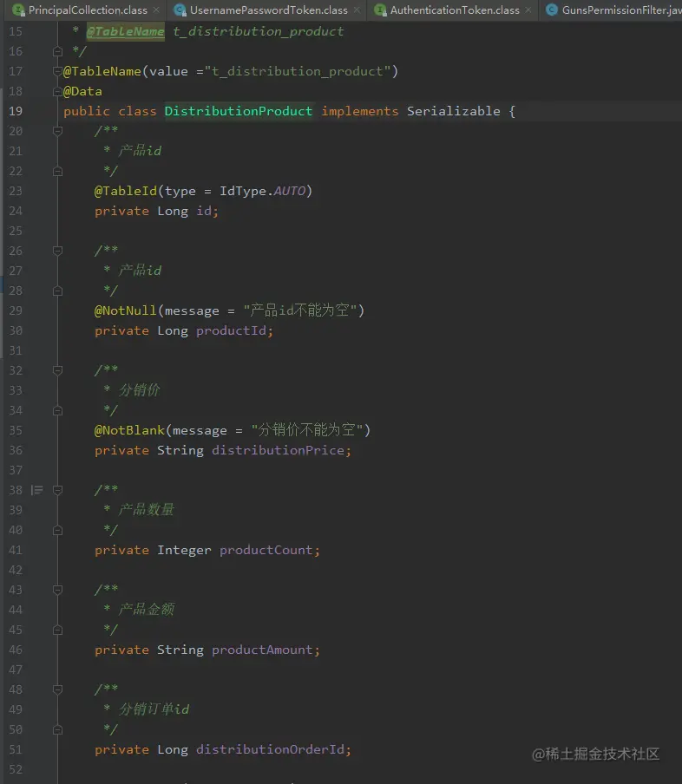Click line number 51 in gutter
The image size is (682, 784).
pyautogui.click(x=16, y=749)
